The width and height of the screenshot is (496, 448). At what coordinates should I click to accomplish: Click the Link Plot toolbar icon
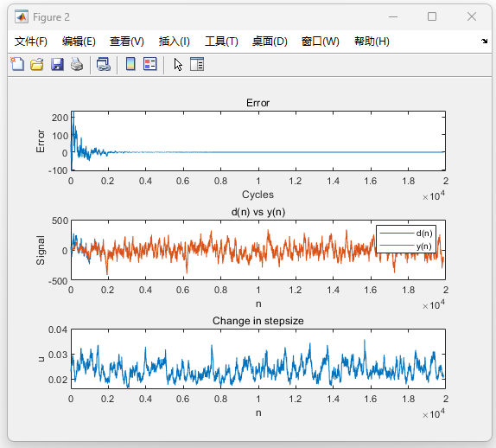(x=104, y=64)
